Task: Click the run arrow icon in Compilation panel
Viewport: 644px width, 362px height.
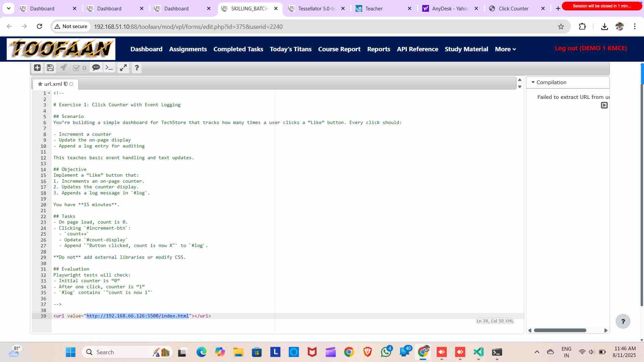Action: click(605, 105)
